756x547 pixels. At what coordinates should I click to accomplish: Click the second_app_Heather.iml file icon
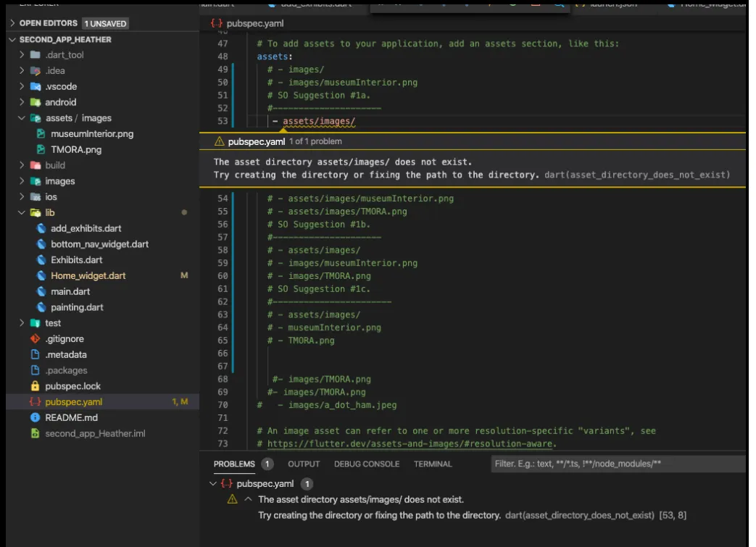[x=35, y=434]
